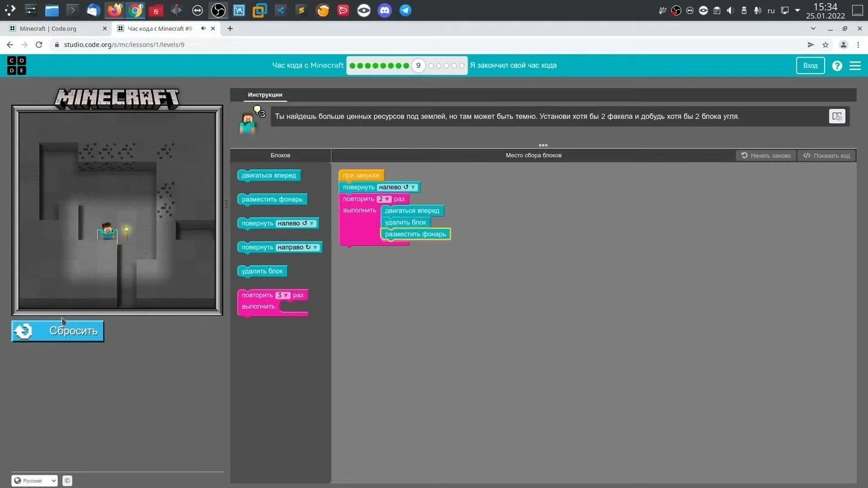Screen dimensions: 868x488
Task: Select the Час кода с Minecraft #9 tab
Action: tap(166, 28)
